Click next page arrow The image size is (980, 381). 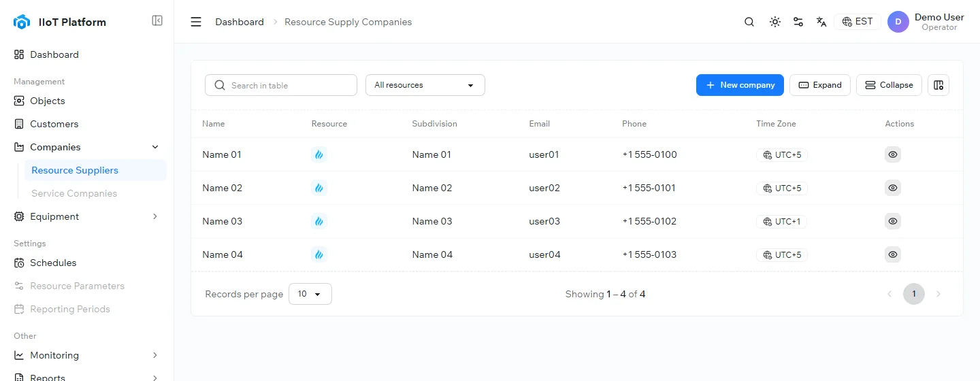[x=938, y=294]
